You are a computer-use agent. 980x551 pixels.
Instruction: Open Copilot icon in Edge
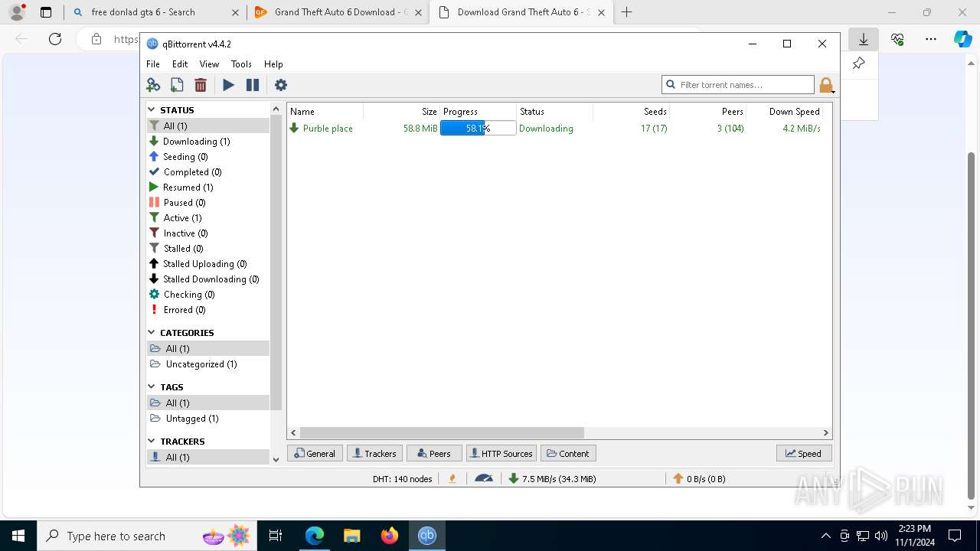[x=962, y=38]
